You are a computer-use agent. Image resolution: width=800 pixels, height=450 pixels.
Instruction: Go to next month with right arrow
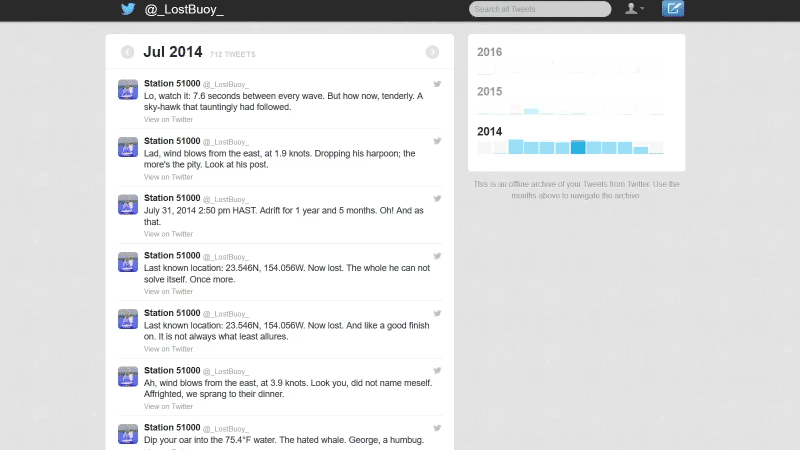click(x=432, y=52)
